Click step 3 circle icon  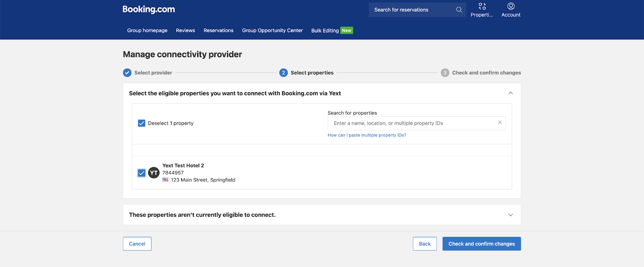pyautogui.click(x=445, y=73)
